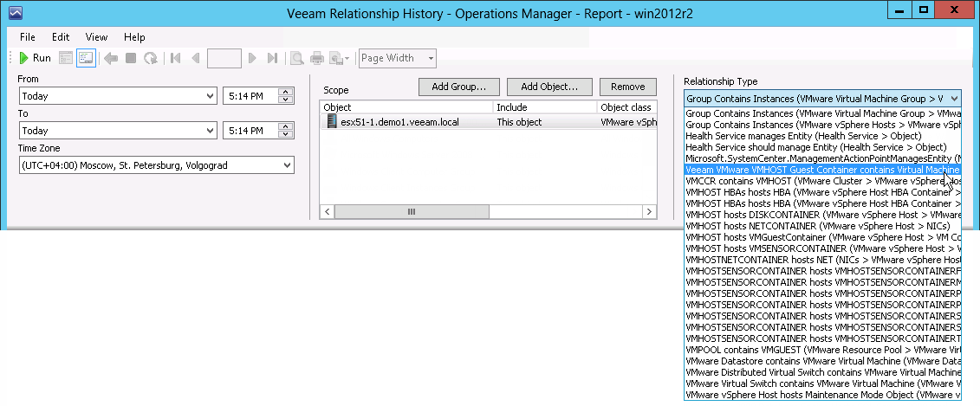Select 'Veeam VMware VMHOST Guest Container contains Virtual Machine'
This screenshot has height=406, width=980.
(822, 170)
